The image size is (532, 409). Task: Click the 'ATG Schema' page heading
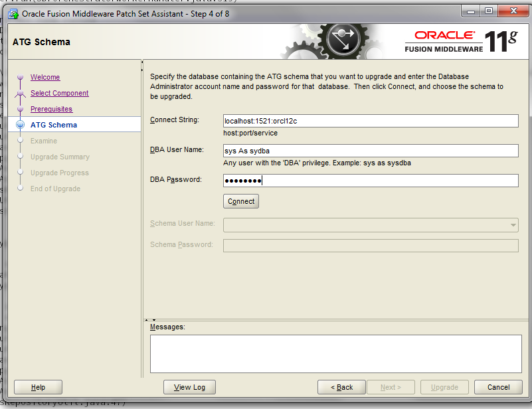(x=41, y=42)
